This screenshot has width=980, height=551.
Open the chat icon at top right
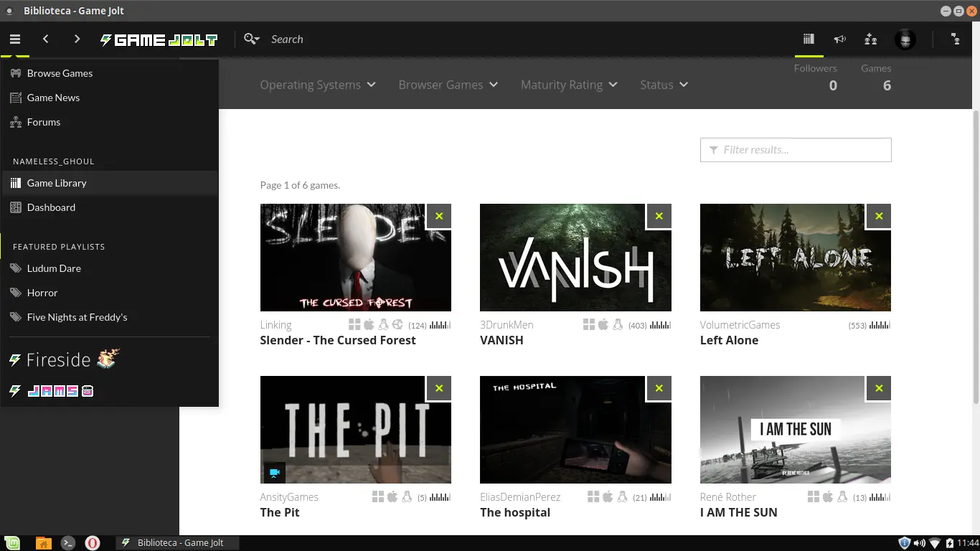[x=956, y=39]
